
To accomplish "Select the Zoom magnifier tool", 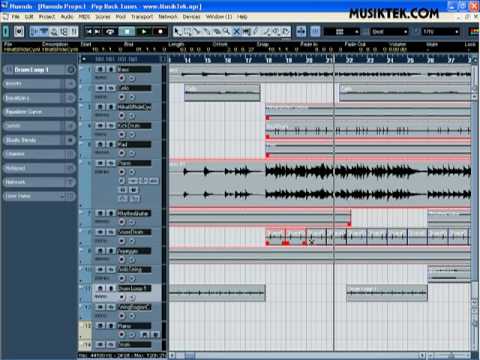I will tap(227, 32).
